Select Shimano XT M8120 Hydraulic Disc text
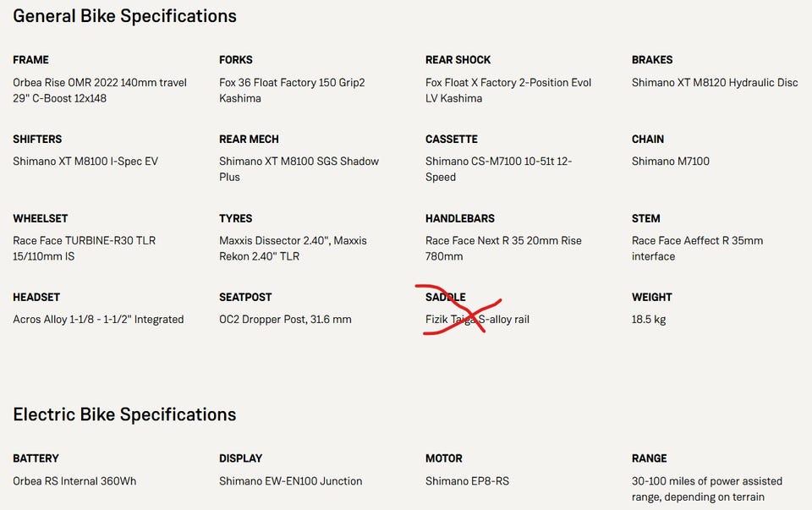This screenshot has width=812, height=510. pos(715,82)
